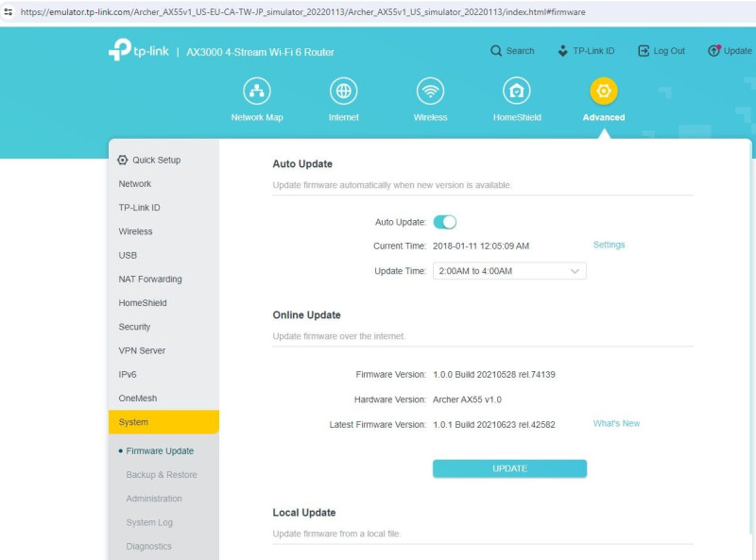The height and width of the screenshot is (560, 756).
Task: Click the Update label in header
Action: point(738,51)
